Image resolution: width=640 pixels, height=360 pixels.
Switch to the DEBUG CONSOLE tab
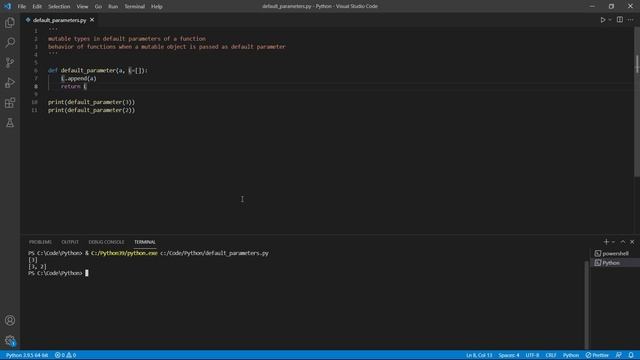[106, 242]
